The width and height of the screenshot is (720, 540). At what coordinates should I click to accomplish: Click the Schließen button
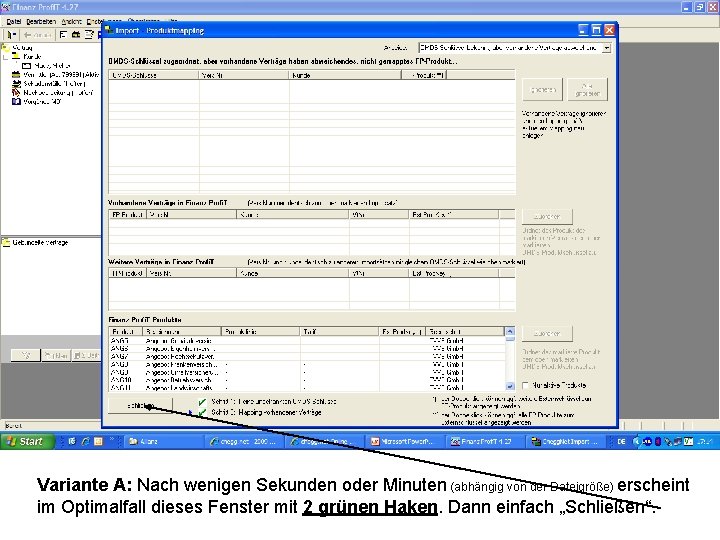point(141,406)
